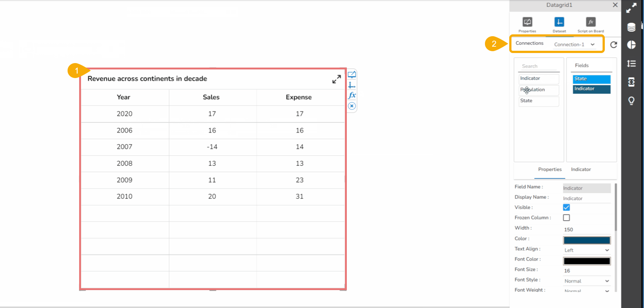Select the State field in Fields list
The height and width of the screenshot is (308, 644).
pos(591,79)
